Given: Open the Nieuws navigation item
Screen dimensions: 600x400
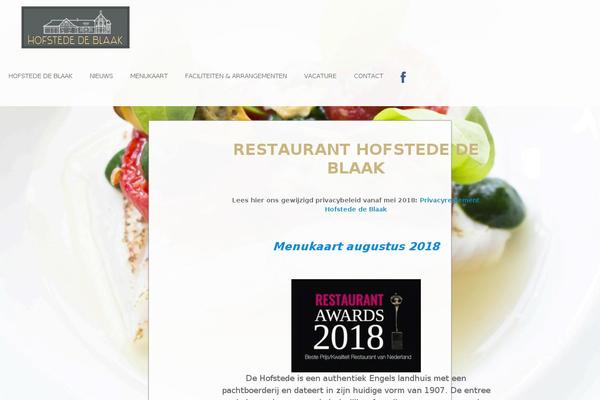Looking at the screenshot, I should pyautogui.click(x=101, y=76).
